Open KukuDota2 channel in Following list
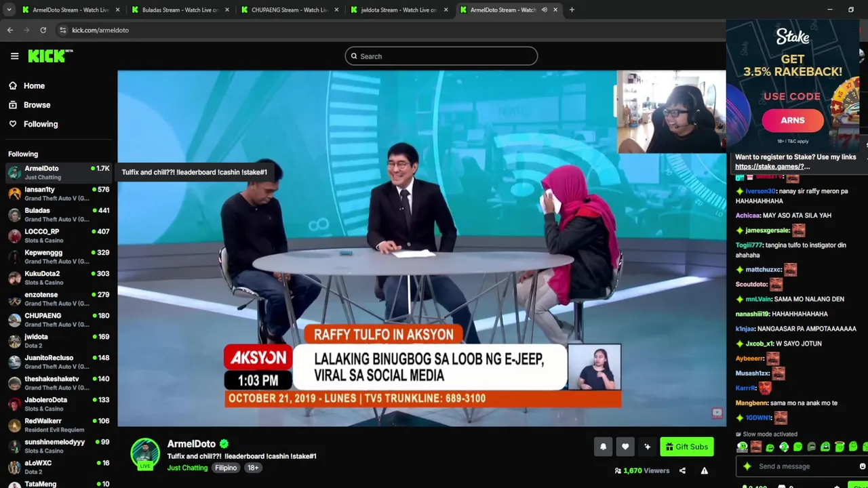The height and width of the screenshot is (488, 868). pos(59,277)
